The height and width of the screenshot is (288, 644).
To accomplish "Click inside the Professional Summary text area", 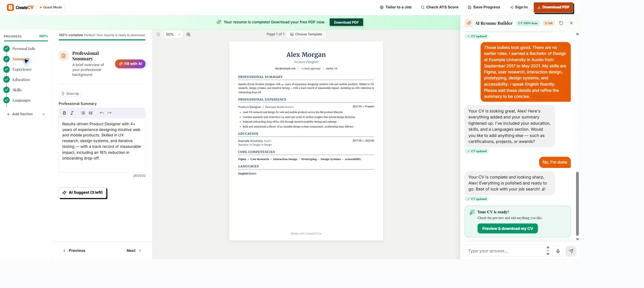I will coord(102,145).
